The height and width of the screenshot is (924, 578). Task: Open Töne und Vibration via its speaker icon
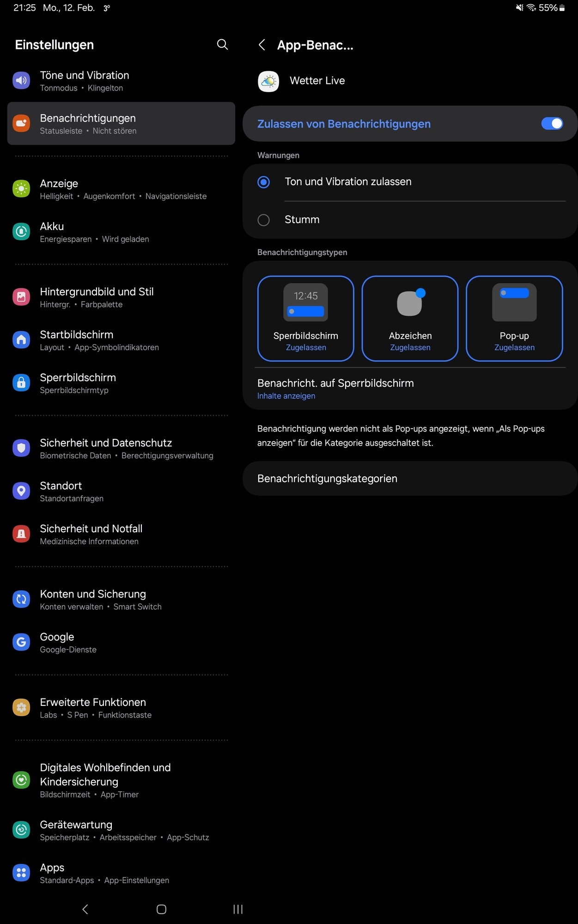(21, 81)
